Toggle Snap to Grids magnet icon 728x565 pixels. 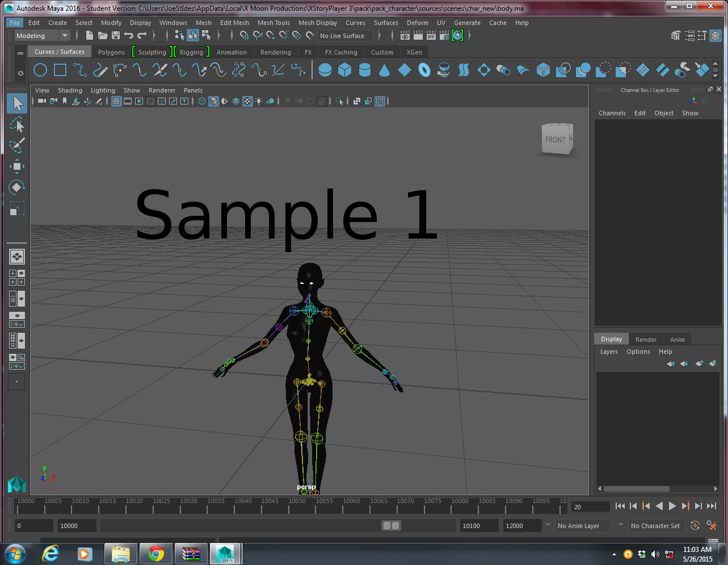[245, 35]
